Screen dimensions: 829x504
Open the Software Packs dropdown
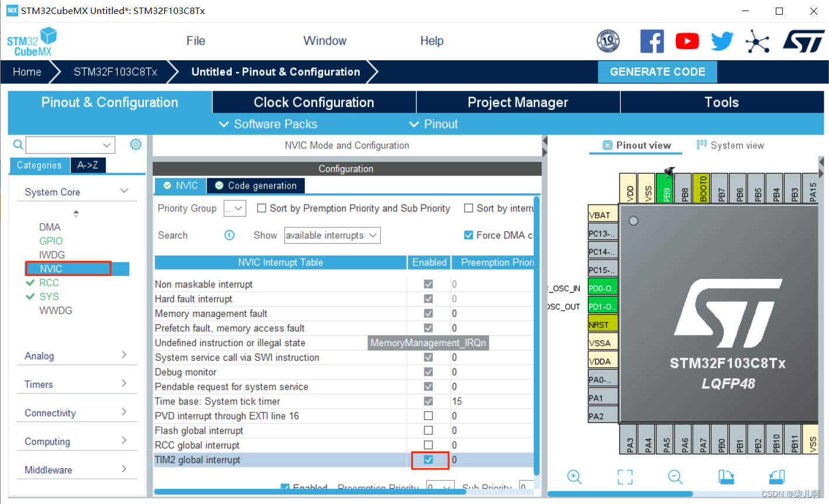(268, 124)
